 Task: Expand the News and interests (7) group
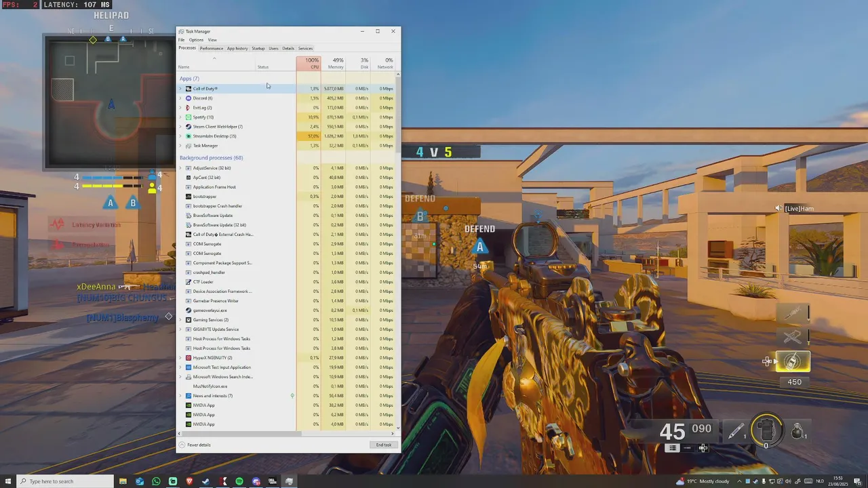(x=180, y=396)
